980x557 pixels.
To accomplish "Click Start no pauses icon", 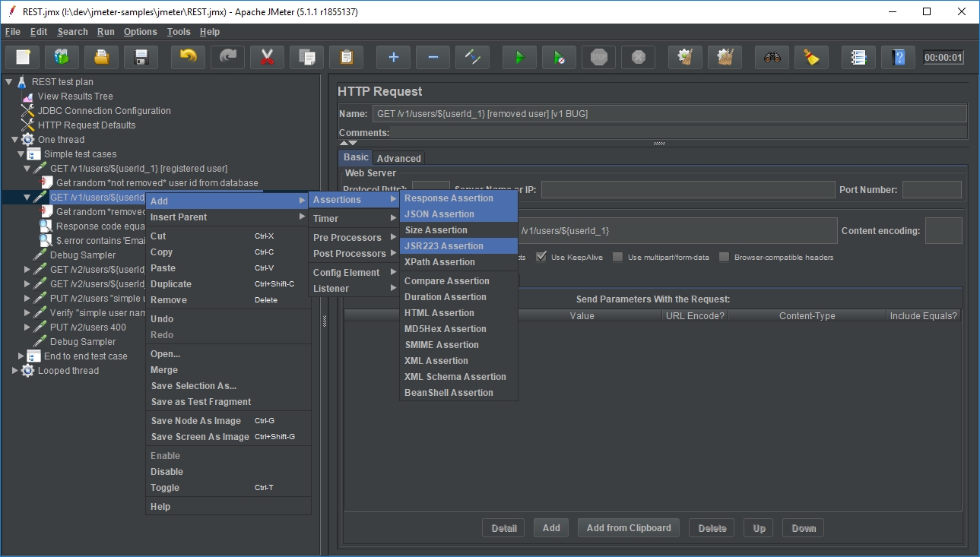I will (x=559, y=57).
